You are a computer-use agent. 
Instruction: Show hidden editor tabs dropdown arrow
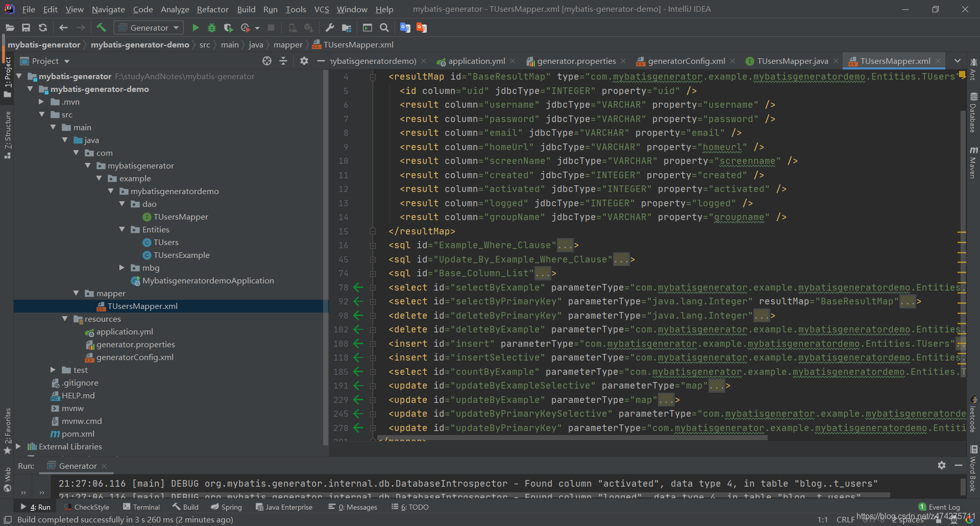point(957,61)
